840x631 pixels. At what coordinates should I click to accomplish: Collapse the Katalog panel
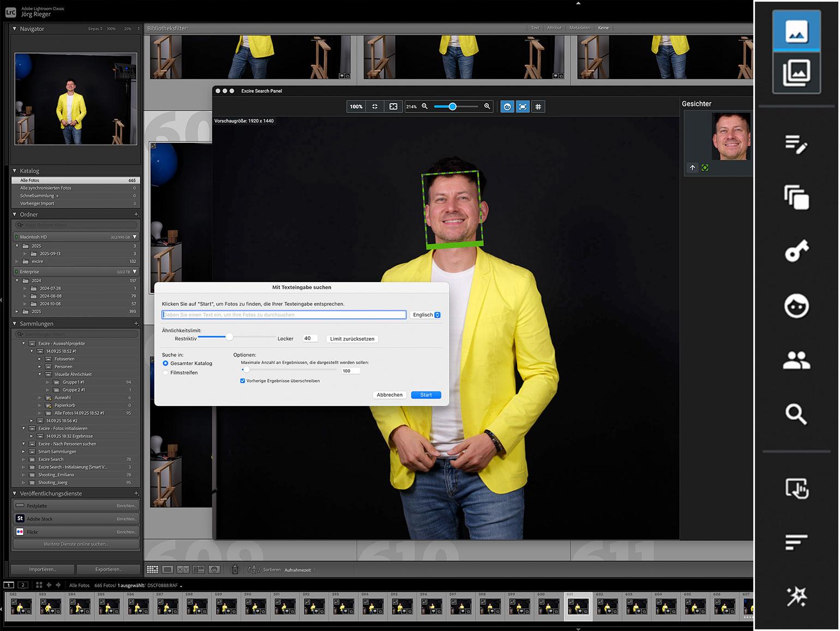point(15,171)
